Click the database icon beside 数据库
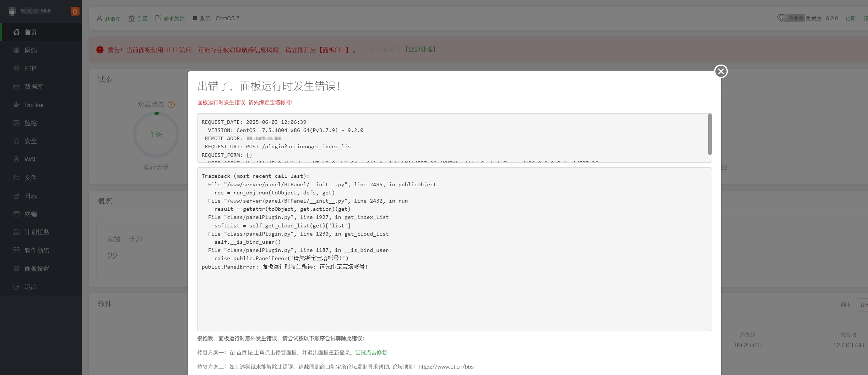The image size is (868, 375). pyautogui.click(x=16, y=87)
